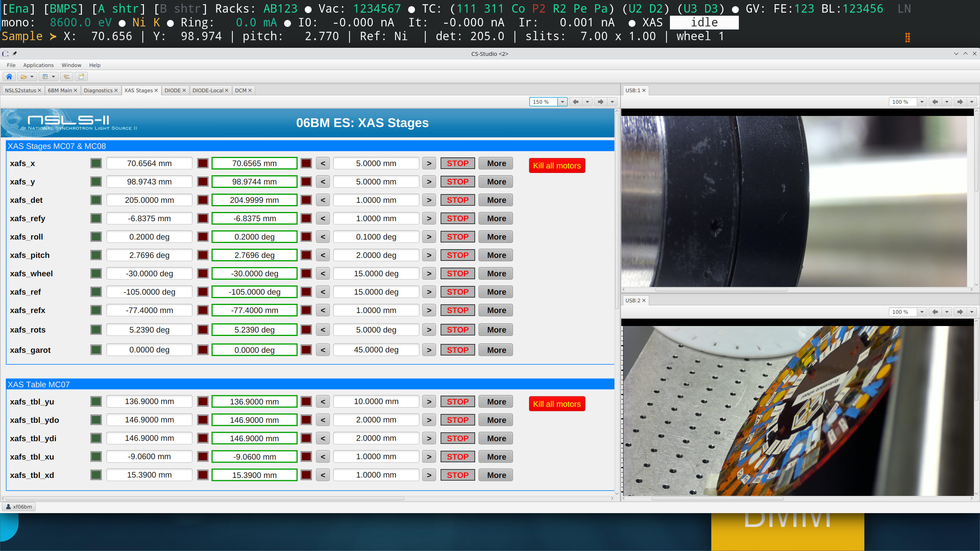Navigate forward in XAS Stages display

point(601,102)
